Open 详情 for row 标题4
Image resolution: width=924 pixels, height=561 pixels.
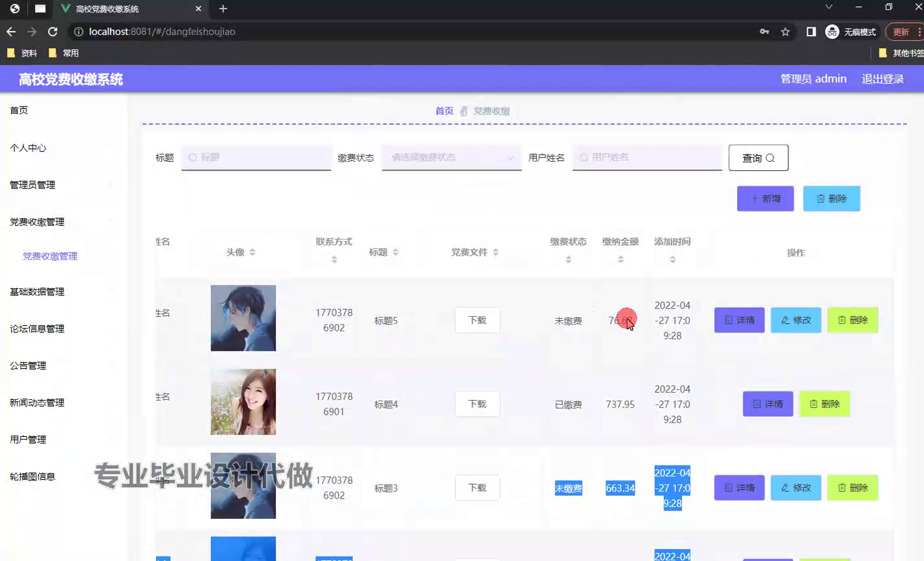pos(768,404)
